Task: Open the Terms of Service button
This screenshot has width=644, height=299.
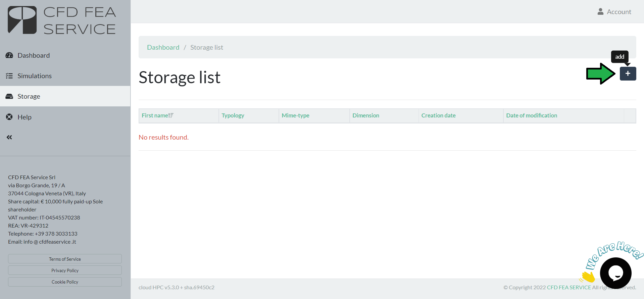Action: pyautogui.click(x=65, y=259)
